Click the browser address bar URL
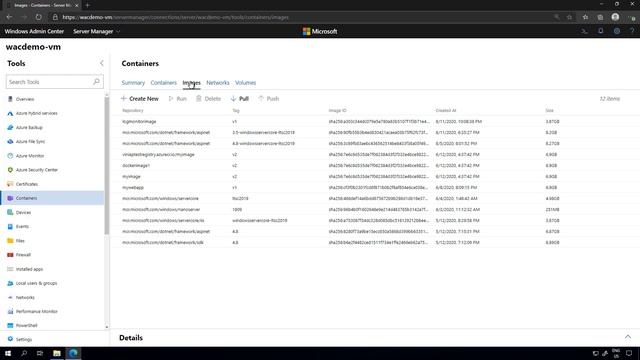The height and width of the screenshot is (360, 640). click(x=176, y=17)
